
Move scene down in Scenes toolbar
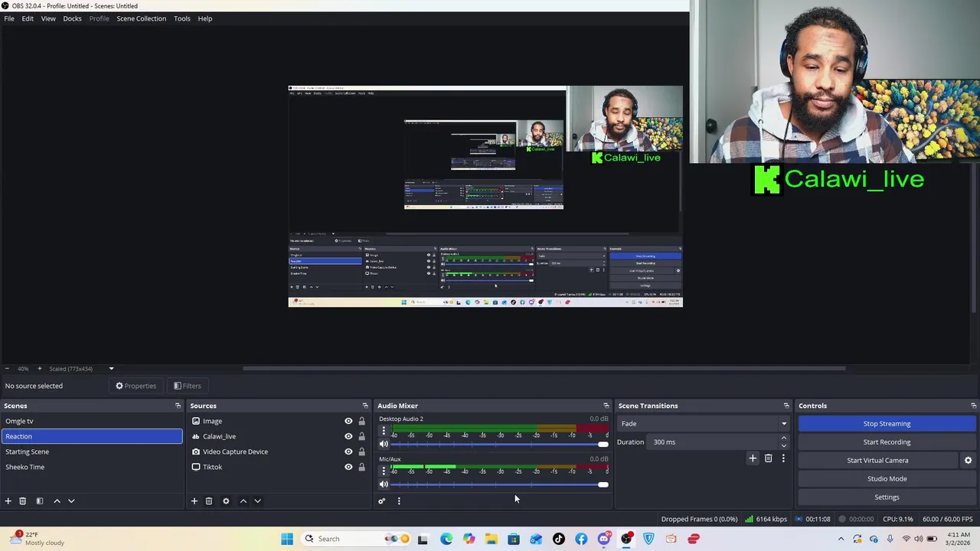pos(71,501)
